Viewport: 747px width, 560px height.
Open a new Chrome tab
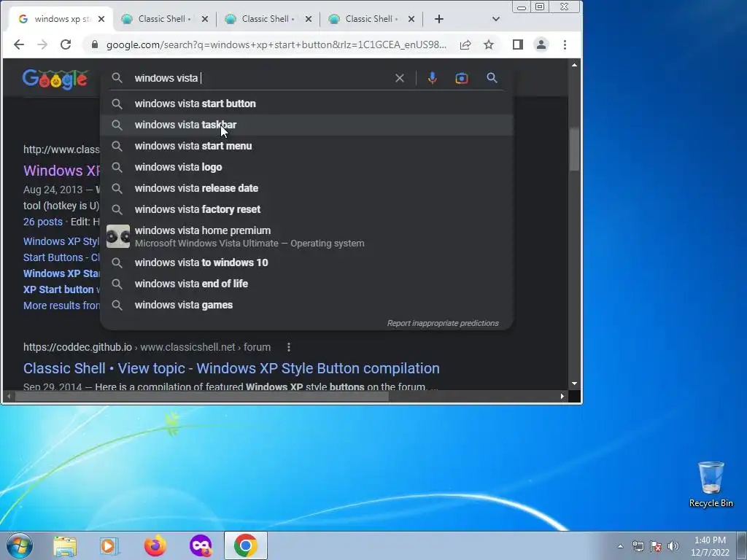tap(438, 19)
